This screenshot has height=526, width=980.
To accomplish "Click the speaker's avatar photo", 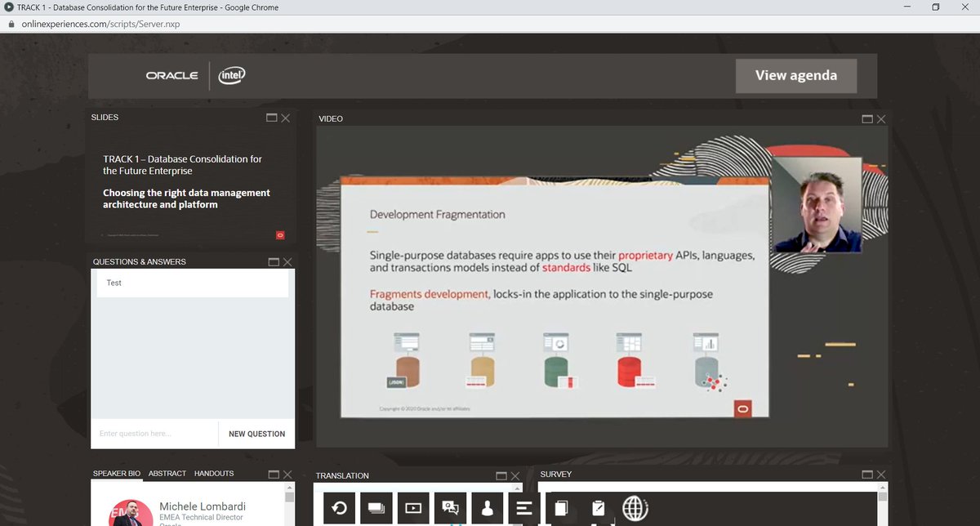I will coord(132,512).
